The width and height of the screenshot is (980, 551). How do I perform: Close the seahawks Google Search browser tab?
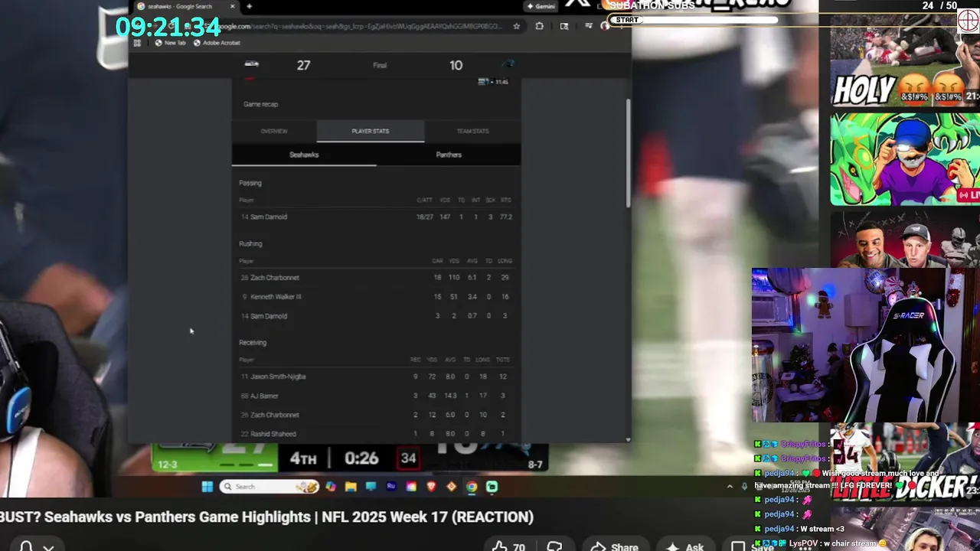(233, 6)
